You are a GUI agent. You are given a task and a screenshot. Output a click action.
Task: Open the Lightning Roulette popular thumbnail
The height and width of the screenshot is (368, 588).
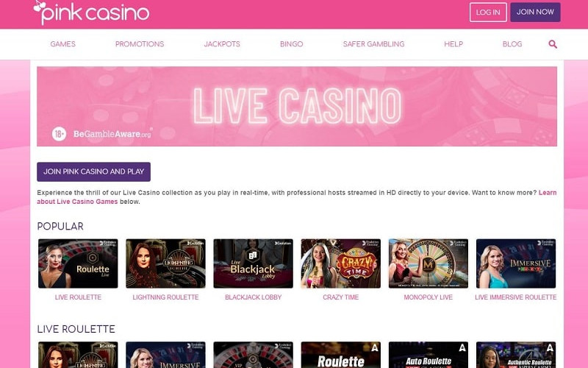165,263
